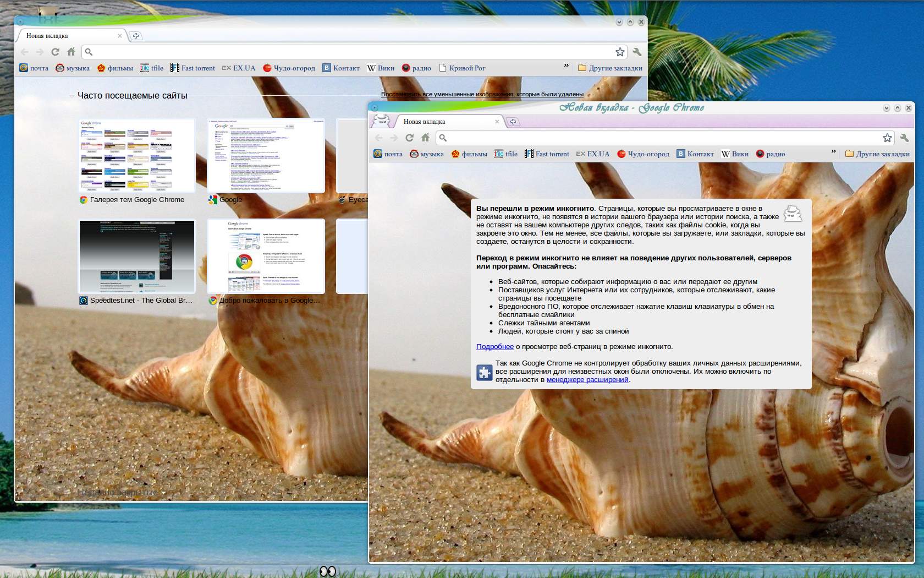Click bookmark star in incognito window
Viewport: 924px width, 578px height.
tap(887, 138)
